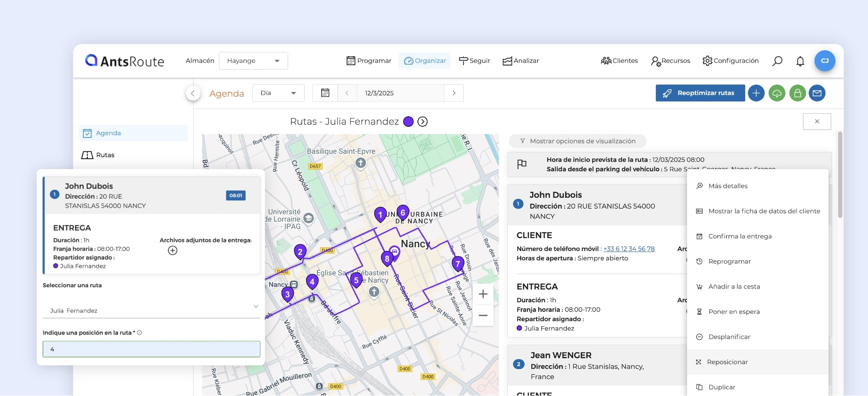This screenshot has width=868, height=396.
Task: Click the blue envelope mail icon
Action: click(x=817, y=93)
